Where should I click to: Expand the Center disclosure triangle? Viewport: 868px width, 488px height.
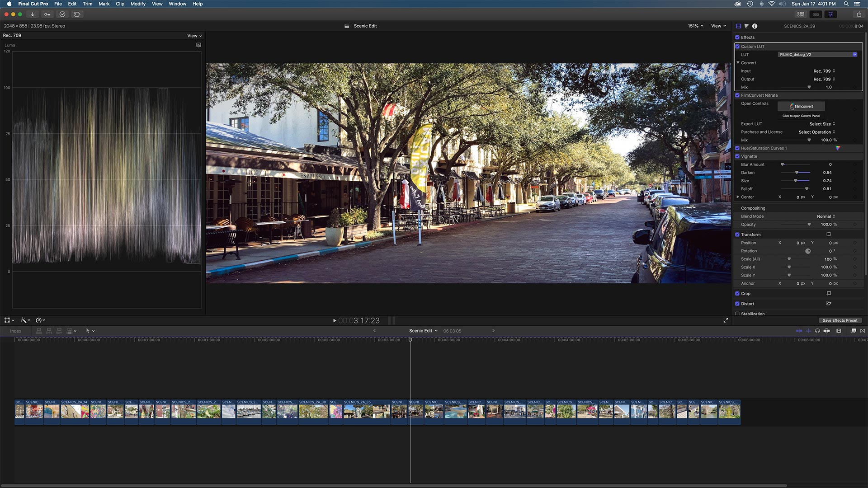click(738, 197)
